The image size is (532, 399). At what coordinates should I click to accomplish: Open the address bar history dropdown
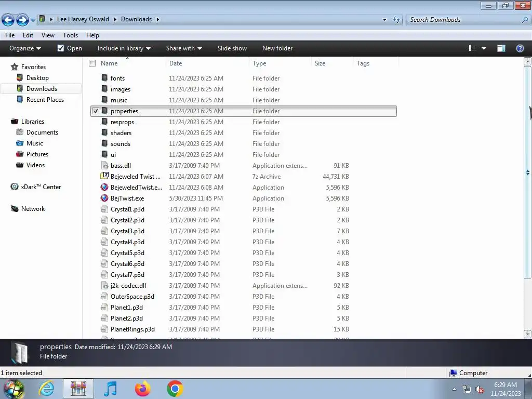coord(384,20)
